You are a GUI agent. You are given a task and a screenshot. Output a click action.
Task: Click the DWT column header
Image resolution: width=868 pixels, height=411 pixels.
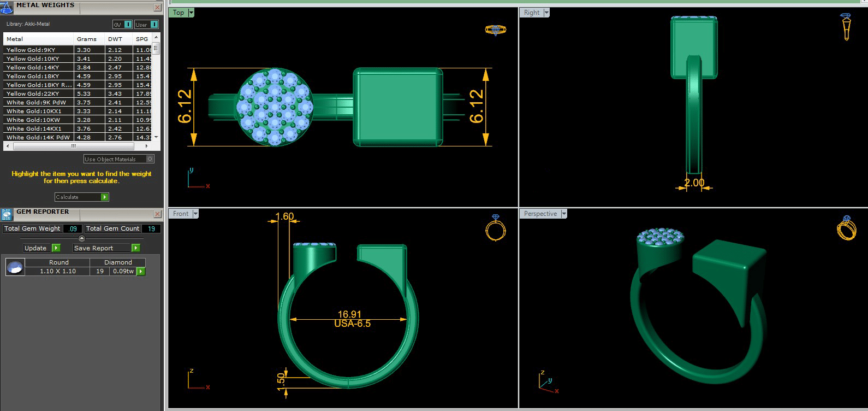coord(118,39)
